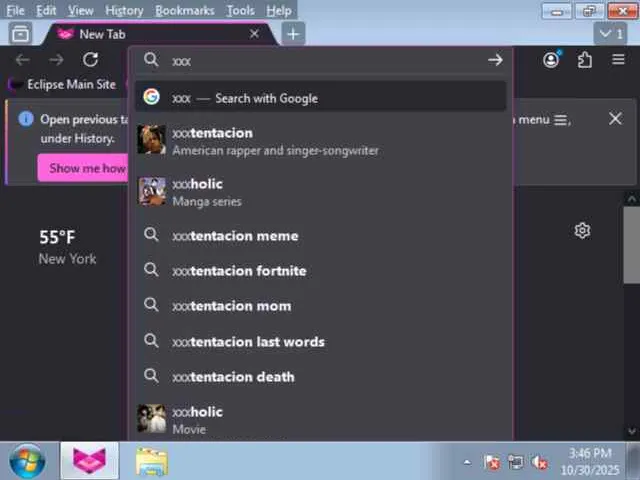This screenshot has width=640, height=480.
Task: Open the Windows Start menu
Action: click(x=27, y=461)
